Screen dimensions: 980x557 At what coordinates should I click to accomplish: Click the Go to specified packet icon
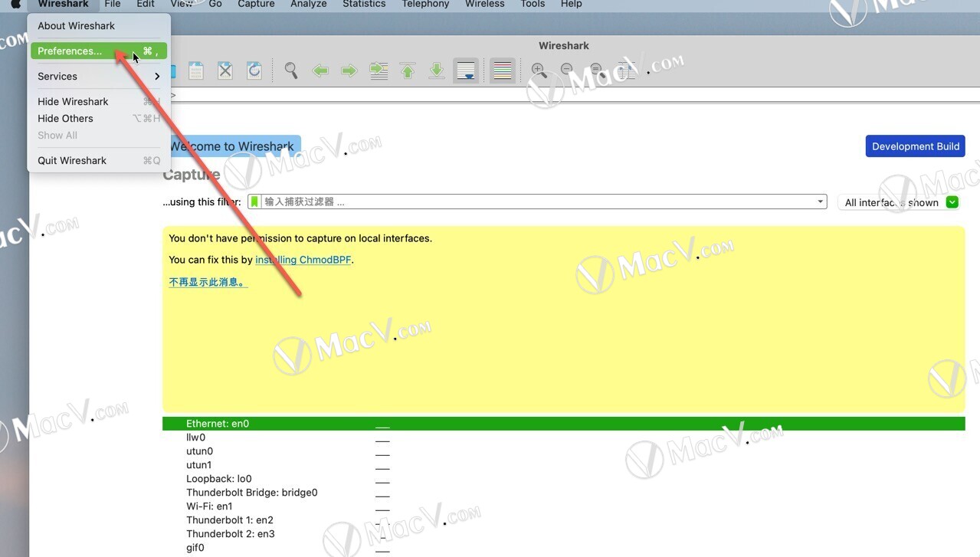point(379,71)
